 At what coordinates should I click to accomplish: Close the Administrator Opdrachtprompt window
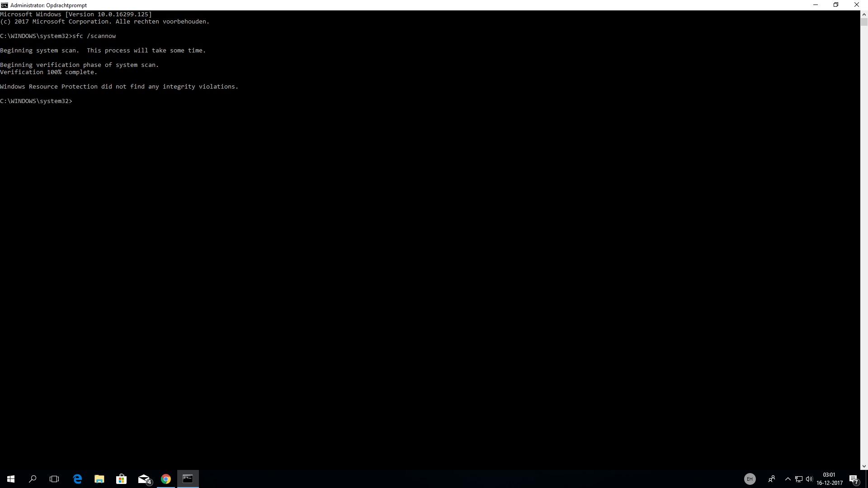857,5
